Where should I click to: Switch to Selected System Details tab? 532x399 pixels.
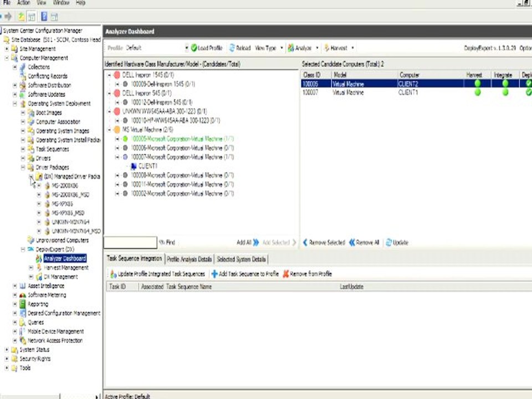tap(241, 259)
